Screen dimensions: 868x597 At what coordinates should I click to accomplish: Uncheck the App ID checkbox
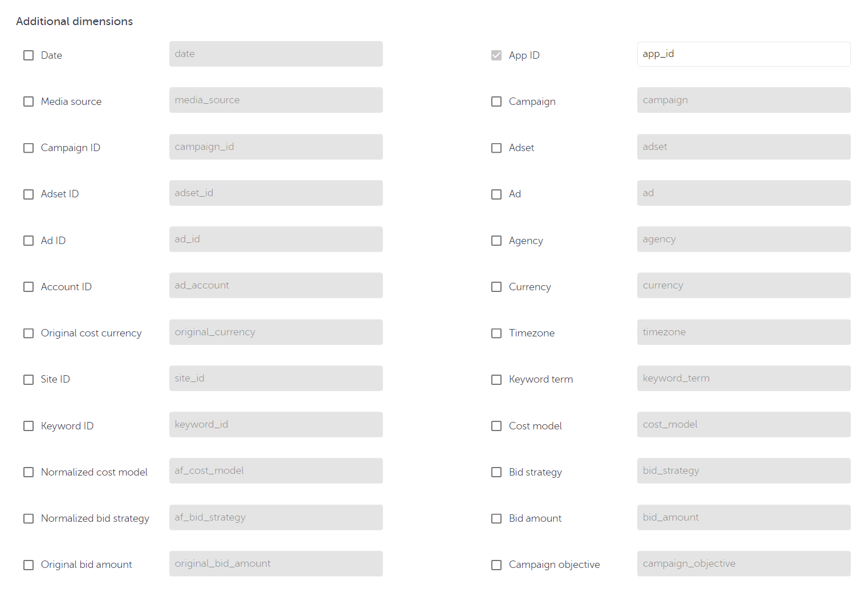coord(496,55)
